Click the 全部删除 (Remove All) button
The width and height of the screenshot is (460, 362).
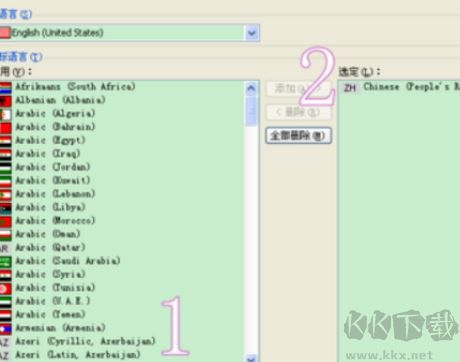tap(298, 135)
